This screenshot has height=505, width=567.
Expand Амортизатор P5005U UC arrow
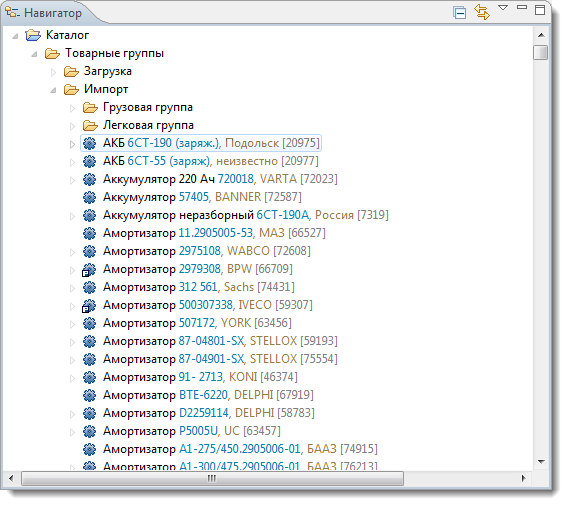(x=72, y=432)
